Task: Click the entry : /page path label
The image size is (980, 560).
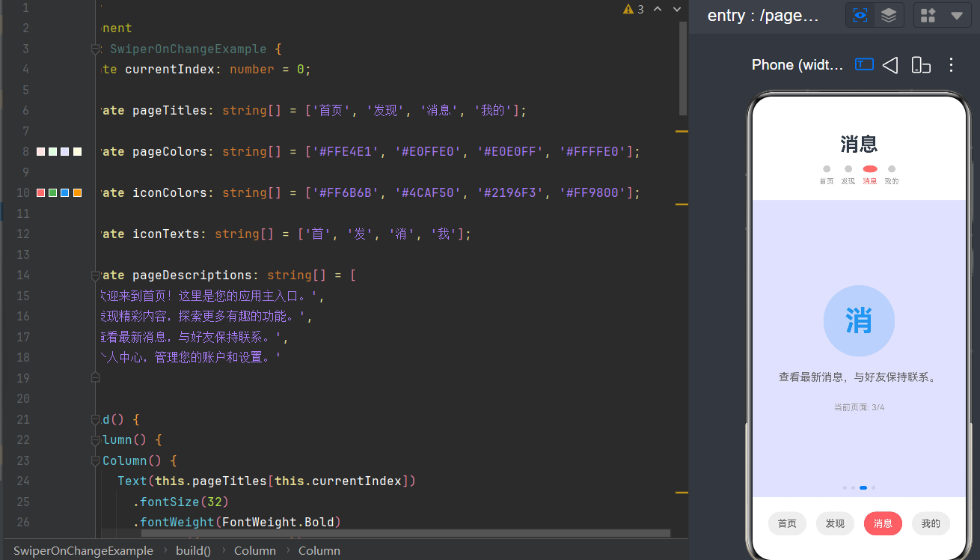Action: click(x=763, y=16)
